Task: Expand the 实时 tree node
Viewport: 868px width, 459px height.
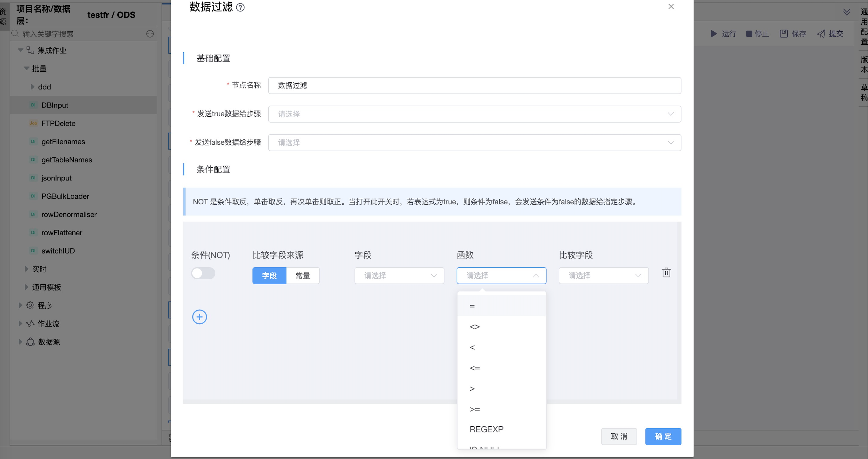Action: coord(27,269)
